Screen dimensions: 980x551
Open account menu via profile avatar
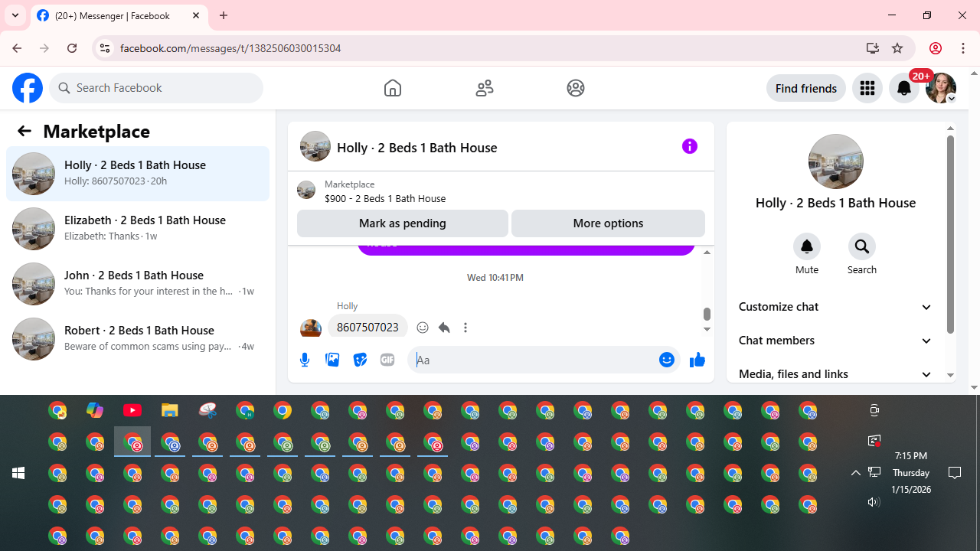[941, 88]
